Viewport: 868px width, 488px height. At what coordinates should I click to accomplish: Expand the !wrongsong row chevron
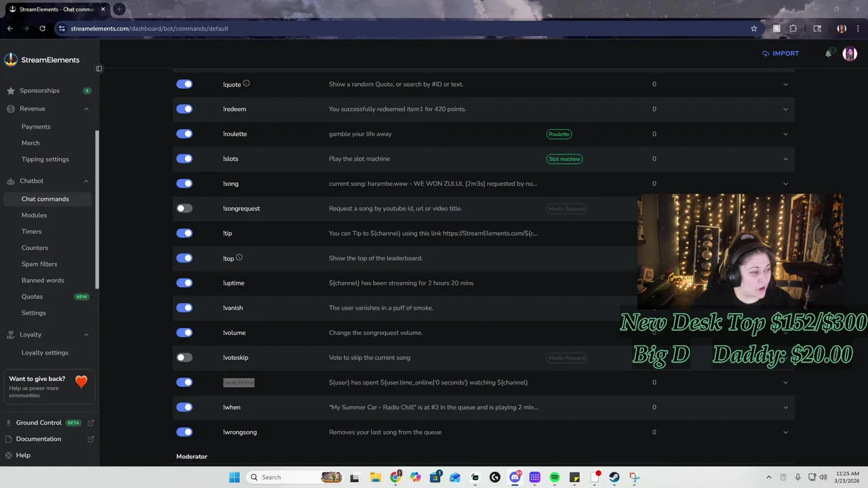(785, 432)
